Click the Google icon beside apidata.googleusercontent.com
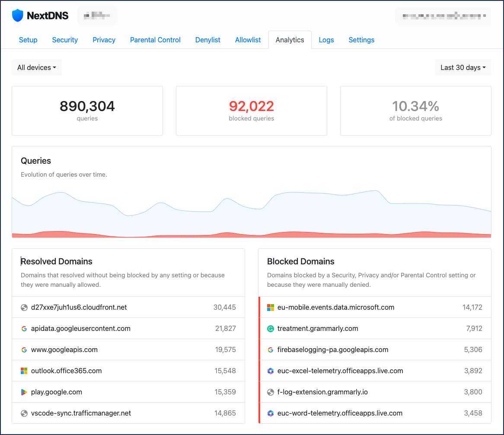Screen dimensions: 504x435 (24, 329)
